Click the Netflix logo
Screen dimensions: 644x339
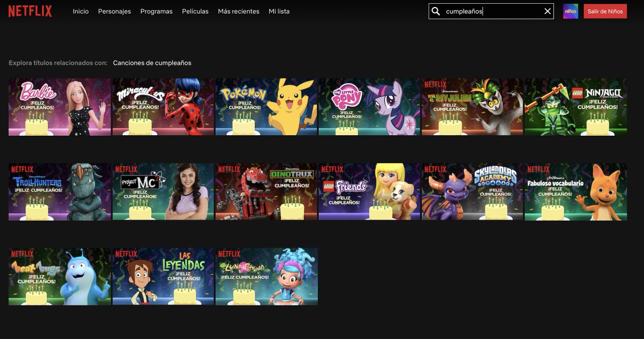point(30,11)
